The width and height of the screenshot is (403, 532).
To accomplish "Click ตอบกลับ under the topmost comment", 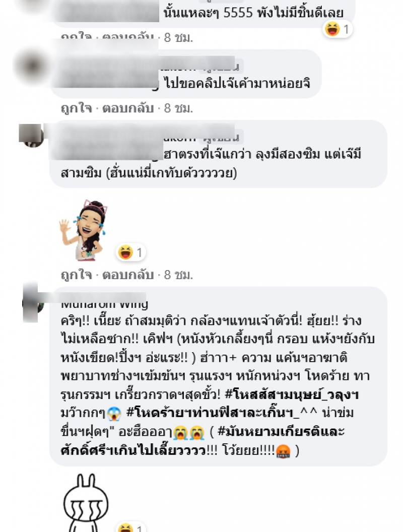I will (x=128, y=37).
